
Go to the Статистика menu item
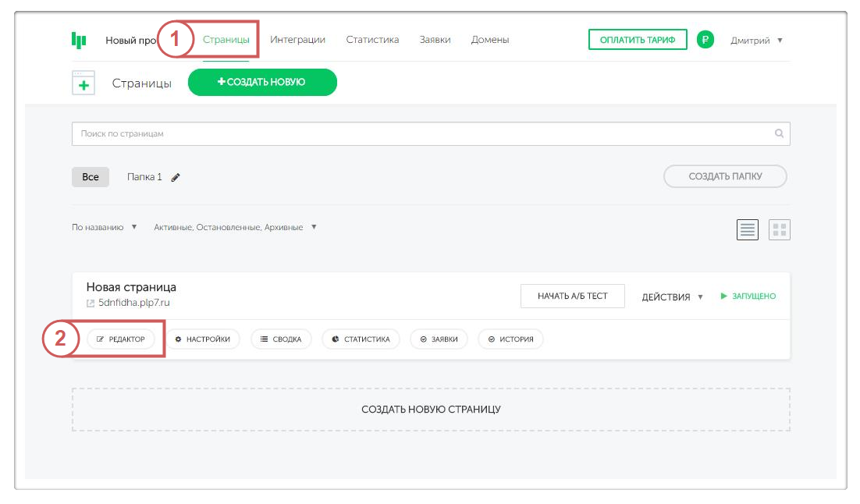click(372, 40)
